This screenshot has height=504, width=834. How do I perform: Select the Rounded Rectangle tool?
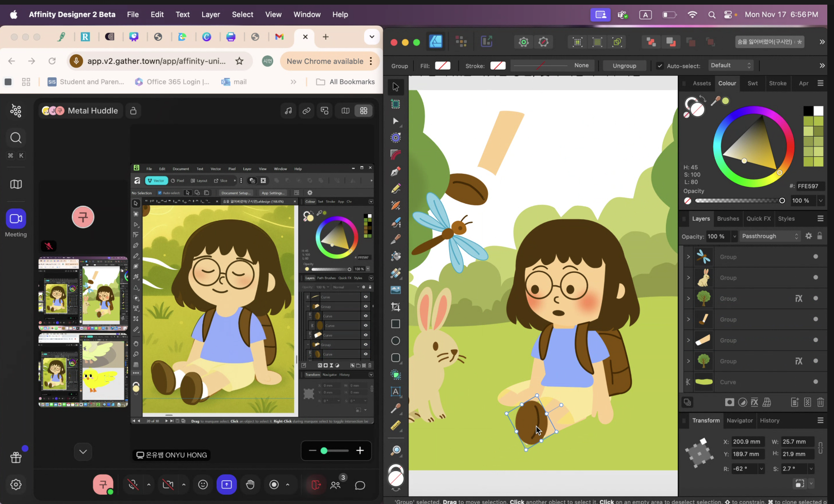(x=396, y=358)
